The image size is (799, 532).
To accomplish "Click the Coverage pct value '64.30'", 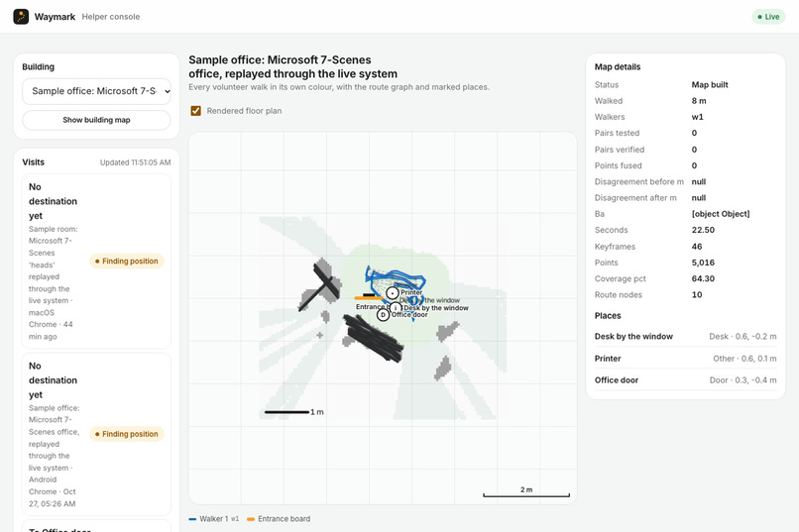I will (703, 279).
